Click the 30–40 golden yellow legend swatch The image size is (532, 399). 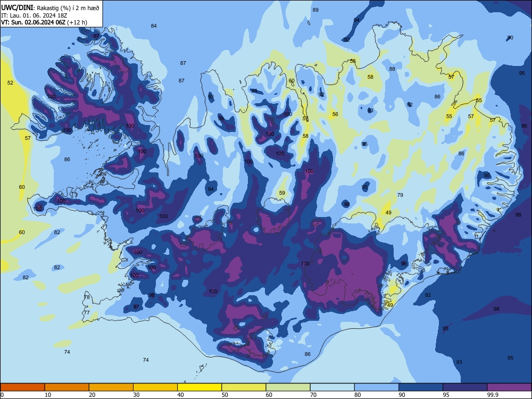[x=155, y=387]
